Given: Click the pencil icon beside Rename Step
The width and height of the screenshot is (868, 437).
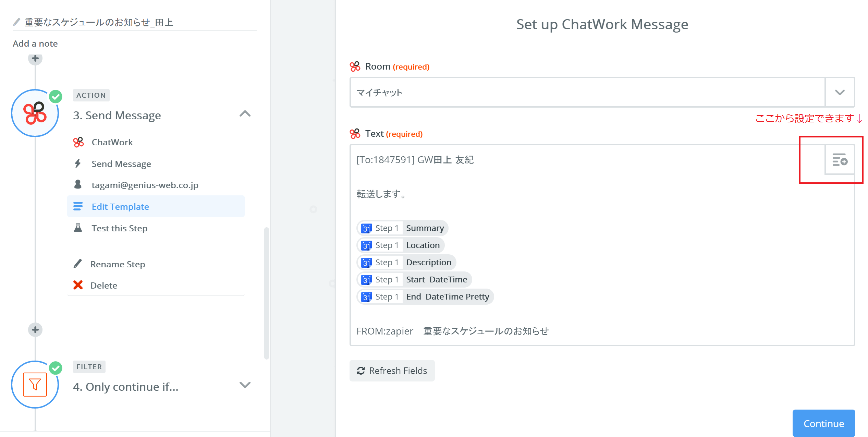Looking at the screenshot, I should tap(78, 264).
